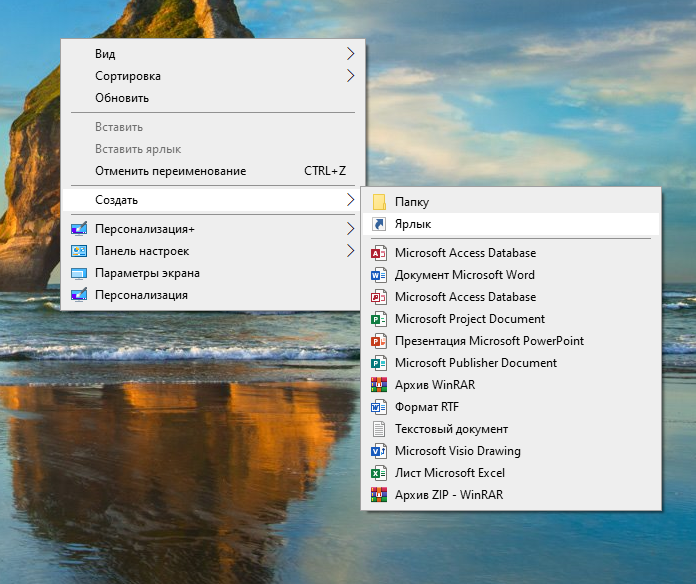
Task: Click the shortcut arrow icon beside Ярлык
Action: [x=379, y=224]
